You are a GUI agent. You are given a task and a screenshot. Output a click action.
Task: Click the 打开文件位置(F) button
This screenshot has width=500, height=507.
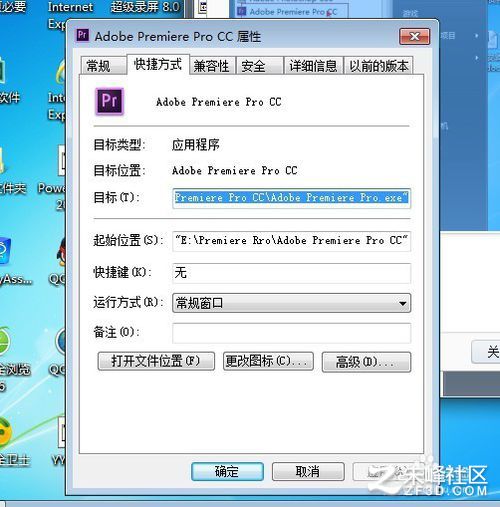[156, 361]
